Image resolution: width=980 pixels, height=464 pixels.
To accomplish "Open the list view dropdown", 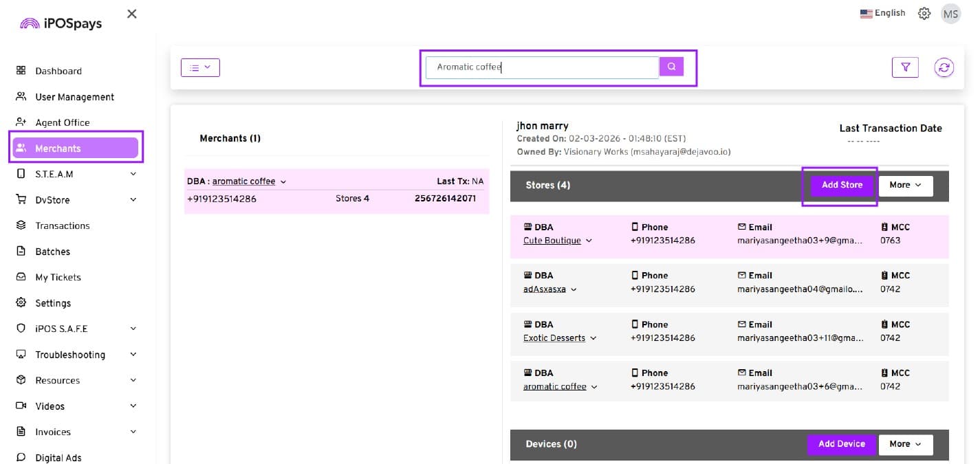I will [200, 67].
